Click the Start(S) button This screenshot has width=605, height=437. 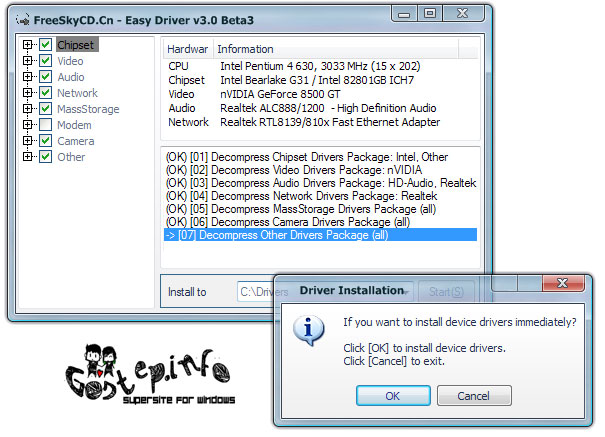pos(446,292)
